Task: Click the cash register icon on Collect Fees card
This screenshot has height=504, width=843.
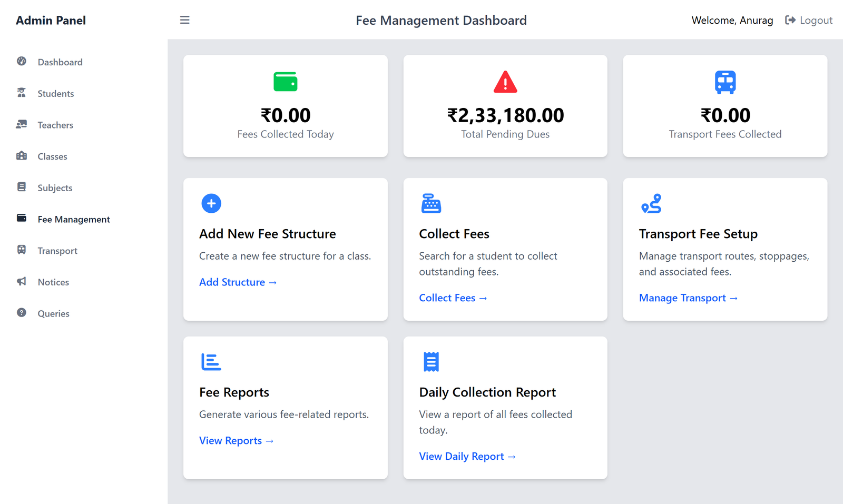Action: point(431,203)
